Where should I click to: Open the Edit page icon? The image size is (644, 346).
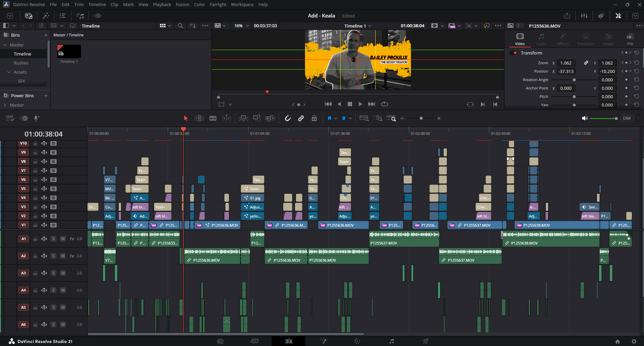click(x=289, y=341)
